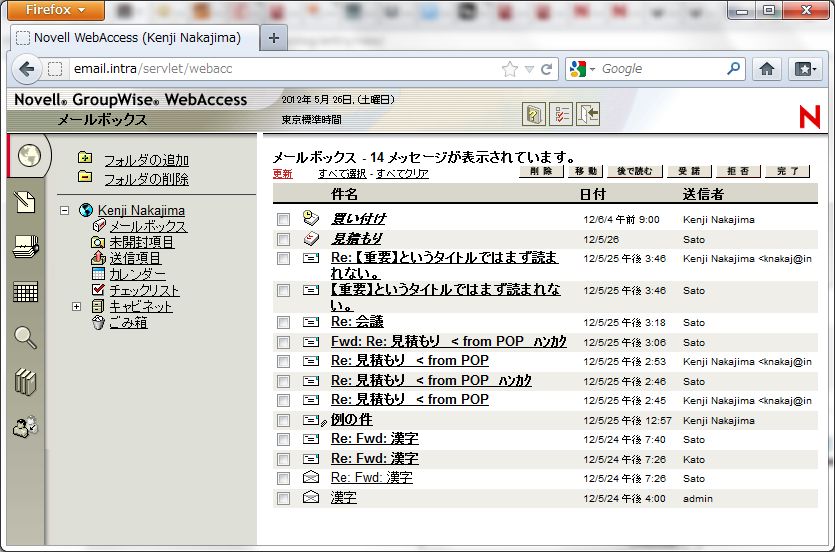The width and height of the screenshot is (835, 552).
Task: Click the 後で読む button
Action: [635, 171]
